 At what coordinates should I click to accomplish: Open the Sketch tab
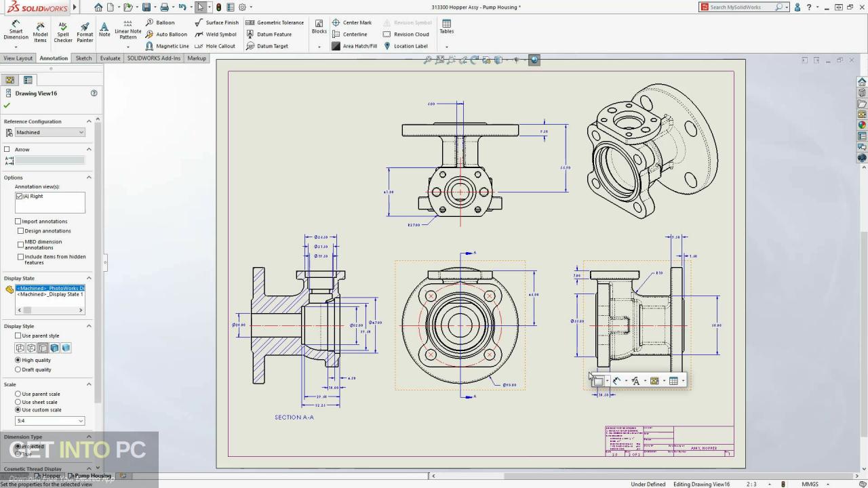tap(83, 58)
